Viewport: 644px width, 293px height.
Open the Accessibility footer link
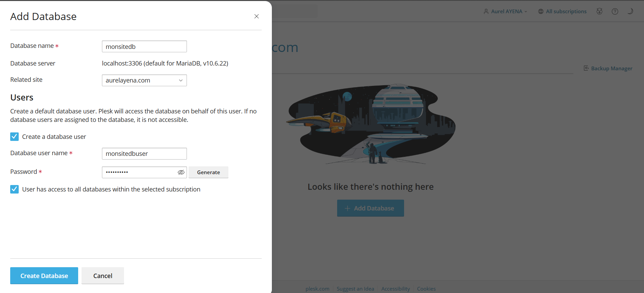click(395, 289)
